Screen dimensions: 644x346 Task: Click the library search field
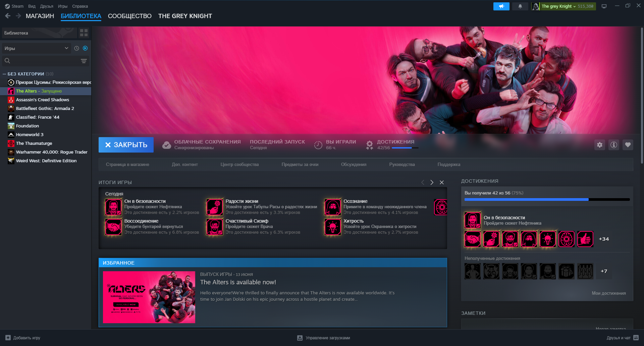pyautogui.click(x=45, y=61)
